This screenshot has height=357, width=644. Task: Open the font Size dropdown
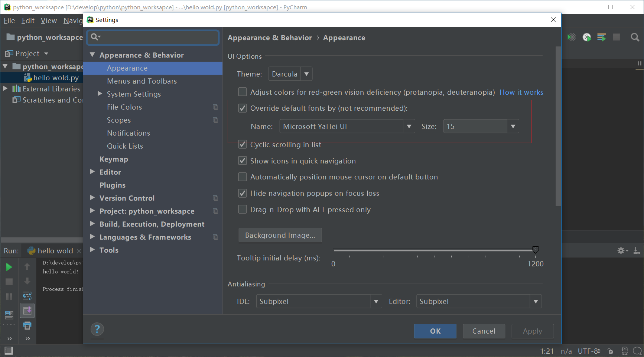(x=481, y=126)
